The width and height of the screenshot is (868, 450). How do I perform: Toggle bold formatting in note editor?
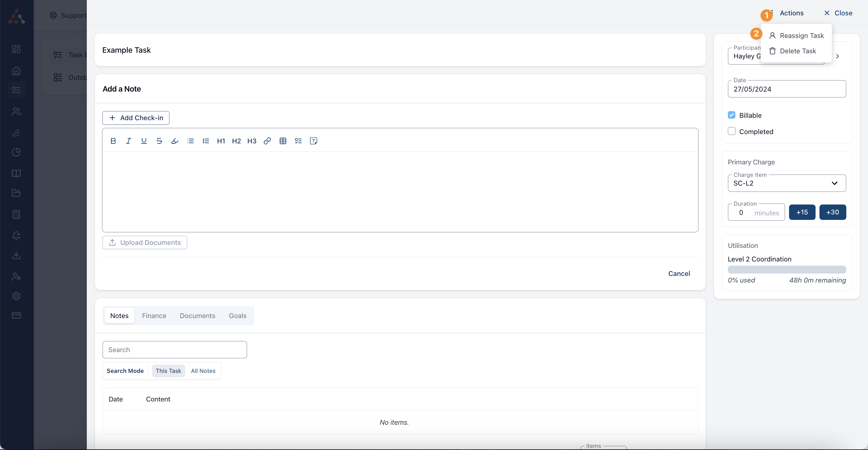pyautogui.click(x=113, y=141)
